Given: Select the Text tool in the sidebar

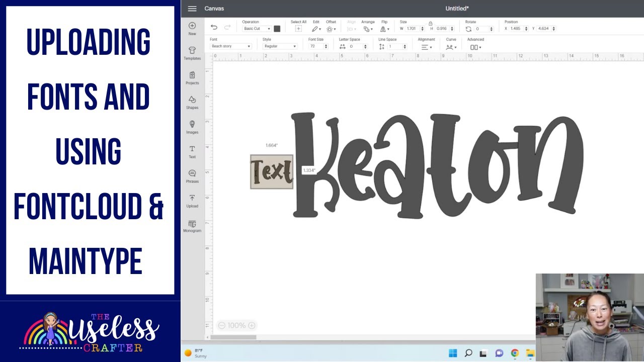Looking at the screenshot, I should (x=192, y=152).
